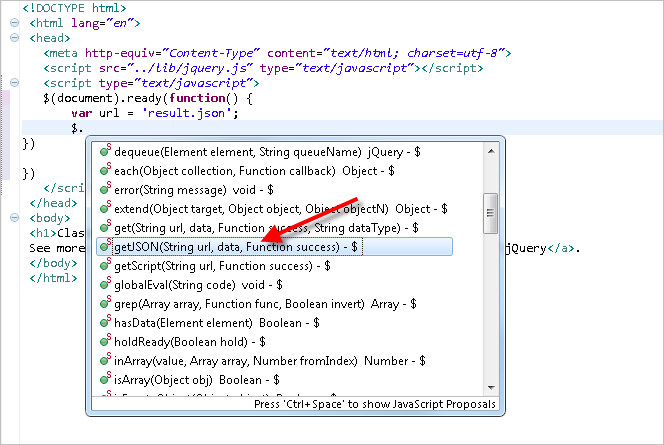Choose globalEval(String code) void proposal

click(x=198, y=285)
